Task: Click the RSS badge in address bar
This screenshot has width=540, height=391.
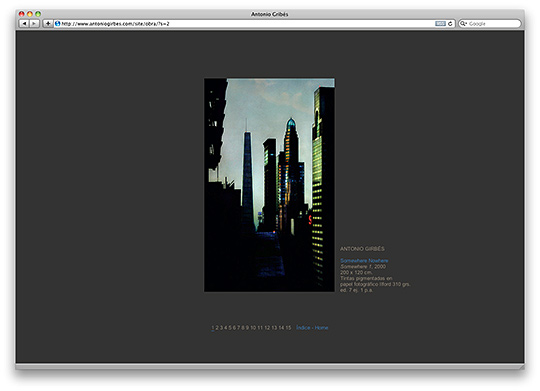Action: 440,23
